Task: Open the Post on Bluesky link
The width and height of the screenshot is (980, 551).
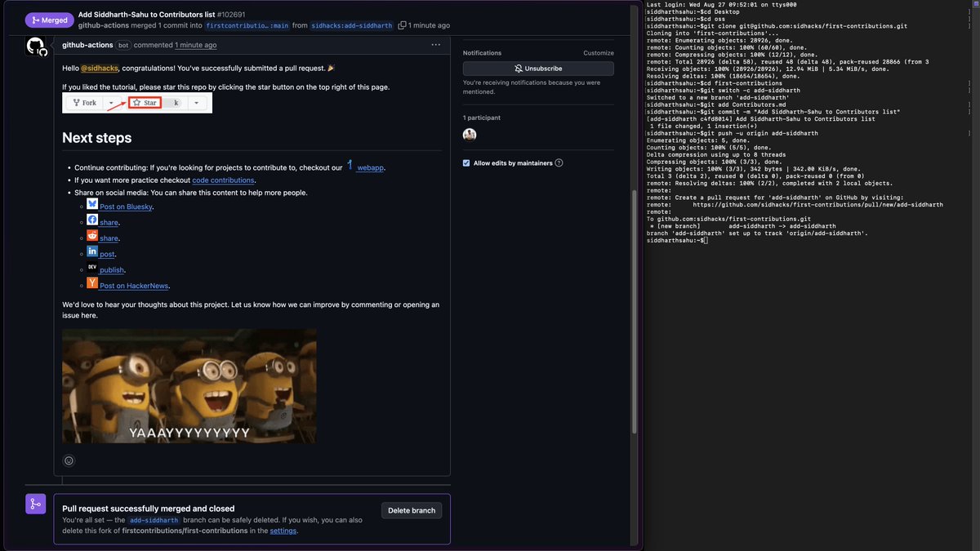Action: coord(126,207)
